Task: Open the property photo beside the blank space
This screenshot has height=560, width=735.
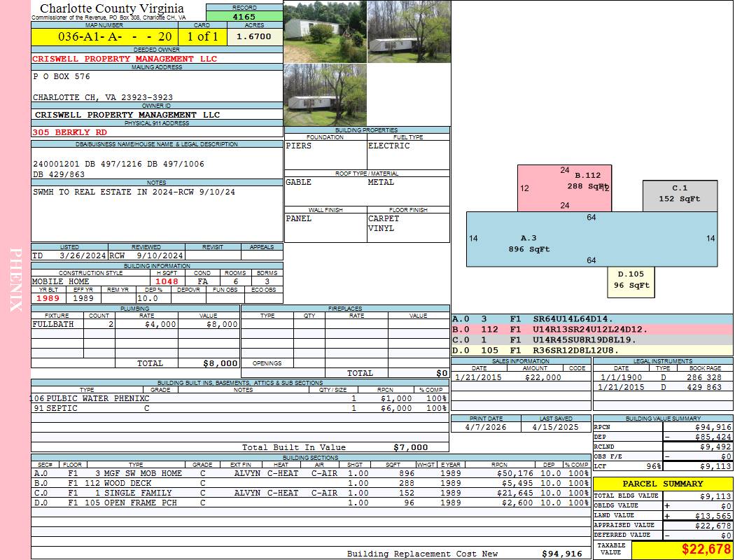Action: click(324, 95)
